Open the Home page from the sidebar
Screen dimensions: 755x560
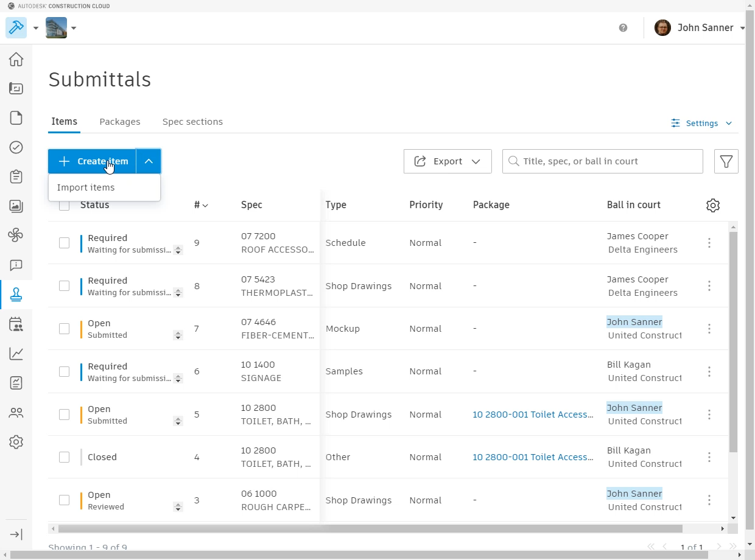[x=16, y=59]
